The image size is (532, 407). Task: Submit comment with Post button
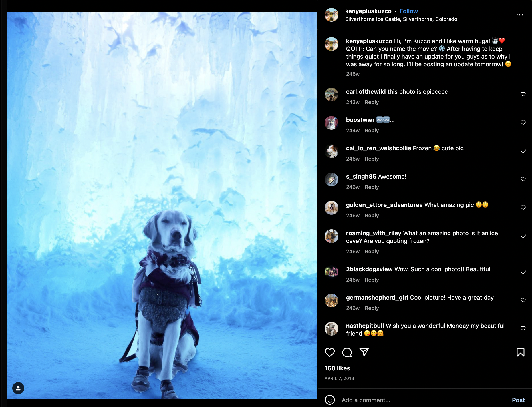518,400
